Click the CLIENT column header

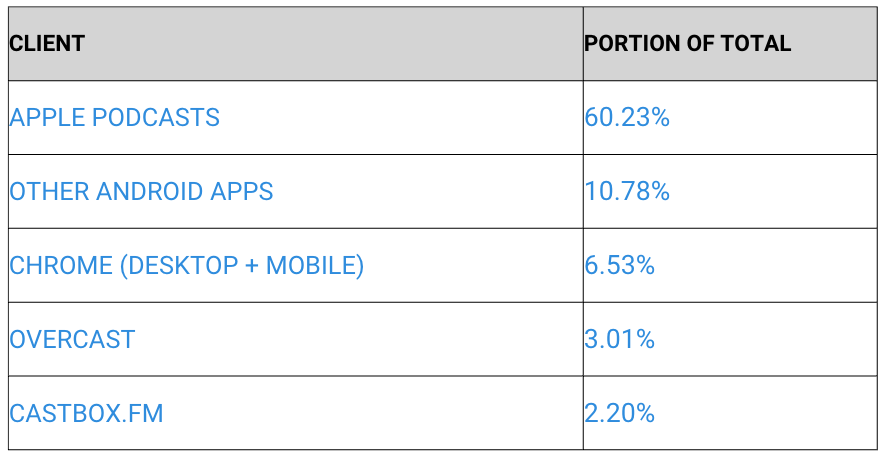[47, 44]
